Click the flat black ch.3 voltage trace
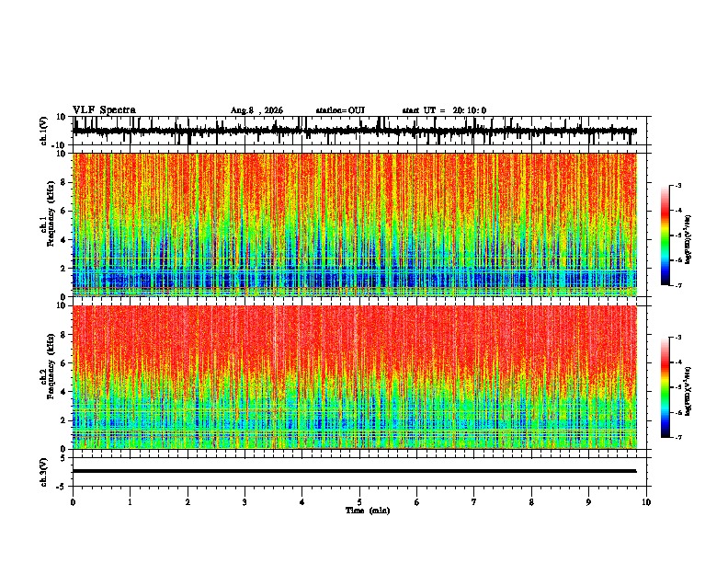Viewport: 728px width, 563px height. point(355,471)
